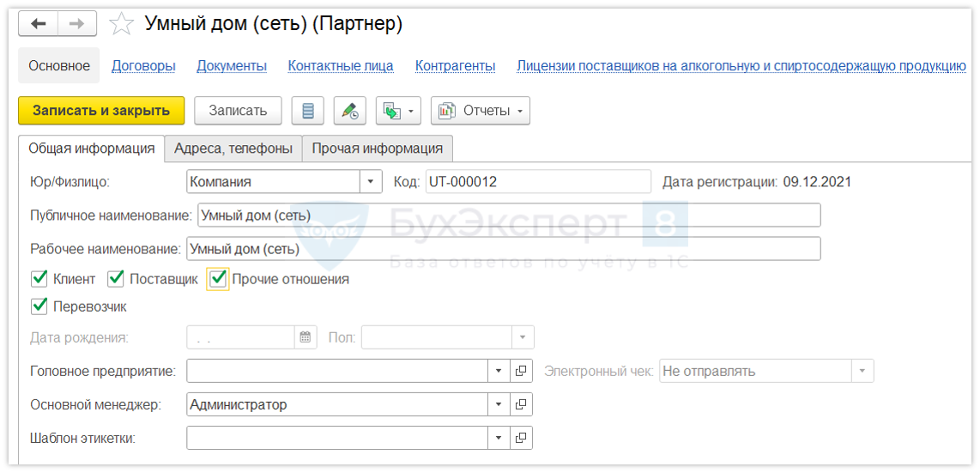Expand the Пол dropdown arrow
This screenshot has height=473, width=980.
click(x=523, y=337)
